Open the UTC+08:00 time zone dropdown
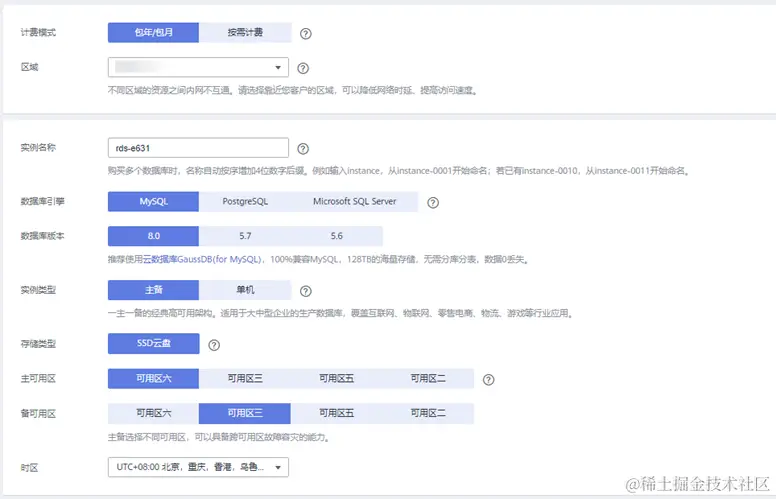Image resolution: width=776 pixels, height=499 pixels. [198, 467]
